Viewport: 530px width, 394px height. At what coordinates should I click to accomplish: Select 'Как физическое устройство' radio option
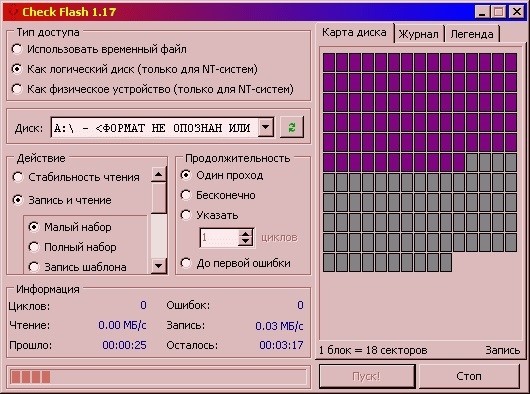click(152, 89)
